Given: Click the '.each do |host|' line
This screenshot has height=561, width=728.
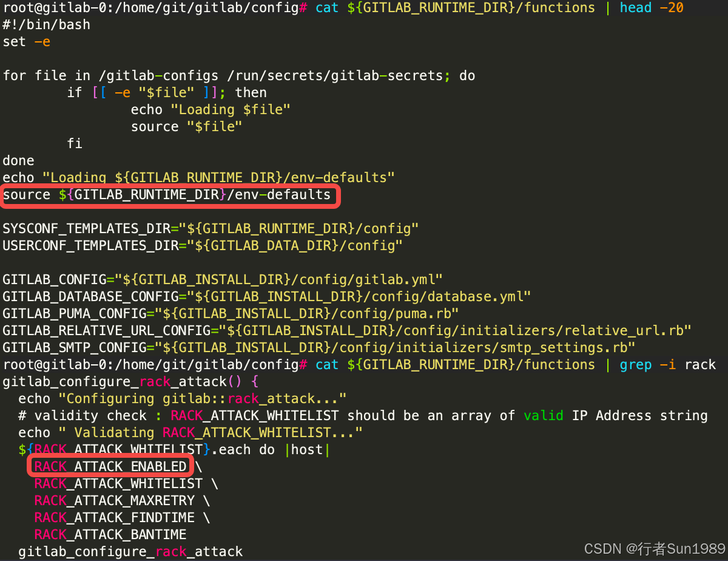Looking at the screenshot, I should [x=175, y=450].
